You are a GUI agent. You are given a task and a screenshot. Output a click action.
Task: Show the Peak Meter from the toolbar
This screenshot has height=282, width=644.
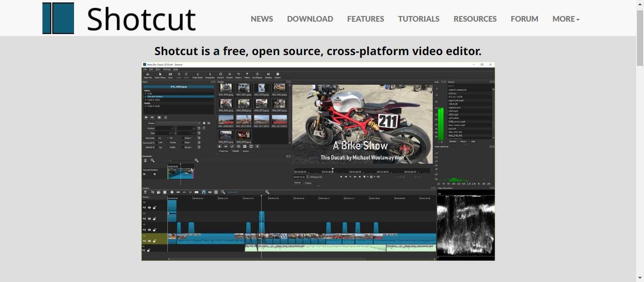(x=198, y=75)
